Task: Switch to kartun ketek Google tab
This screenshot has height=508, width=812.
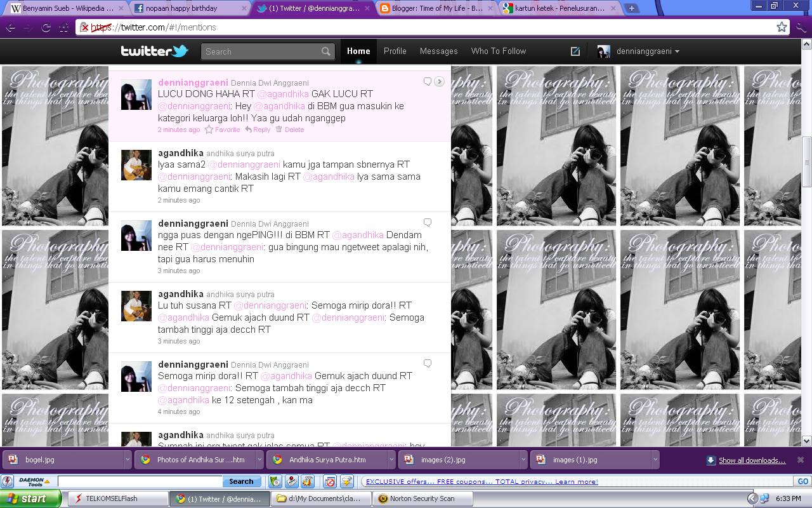Action: tap(557, 8)
